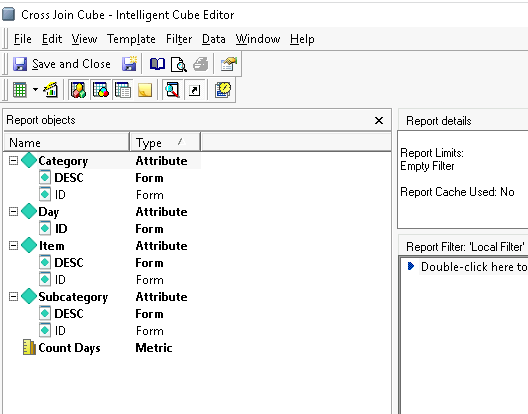Click the green diamond icon beside Item

[x=29, y=245]
